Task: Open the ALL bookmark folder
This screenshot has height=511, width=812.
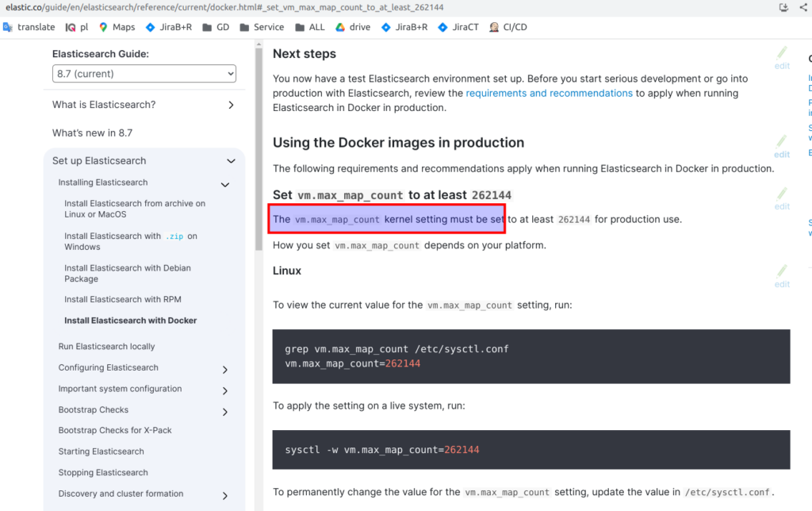Action: pyautogui.click(x=310, y=27)
